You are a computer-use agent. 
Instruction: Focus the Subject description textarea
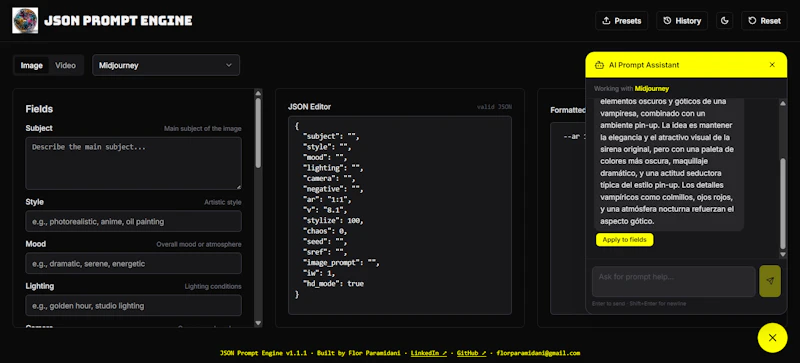point(134,163)
